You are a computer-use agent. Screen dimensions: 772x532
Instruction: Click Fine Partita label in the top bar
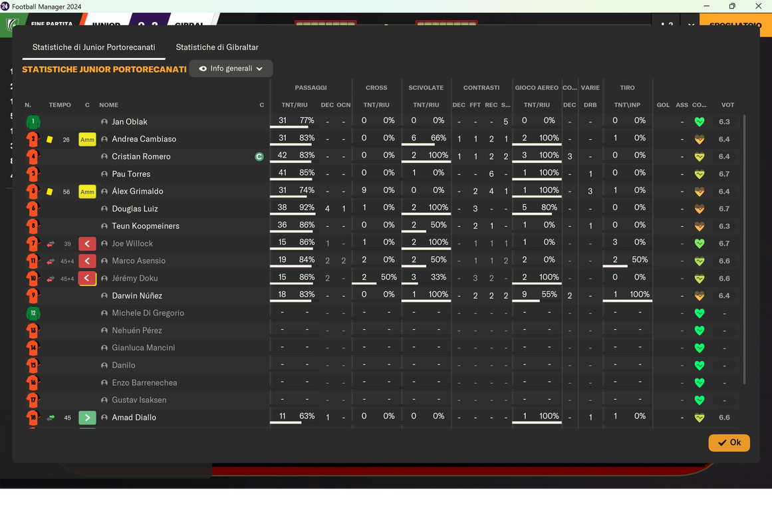pyautogui.click(x=52, y=23)
